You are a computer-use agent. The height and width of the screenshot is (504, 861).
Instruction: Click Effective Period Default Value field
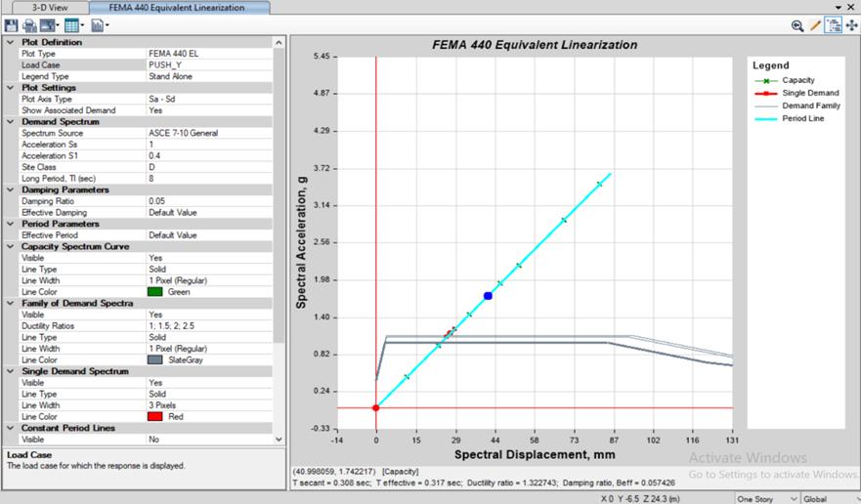point(209,235)
